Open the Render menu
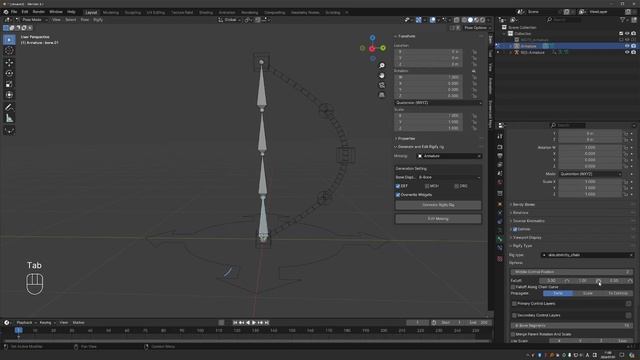Image resolution: width=640 pixels, height=360 pixels. [x=38, y=12]
